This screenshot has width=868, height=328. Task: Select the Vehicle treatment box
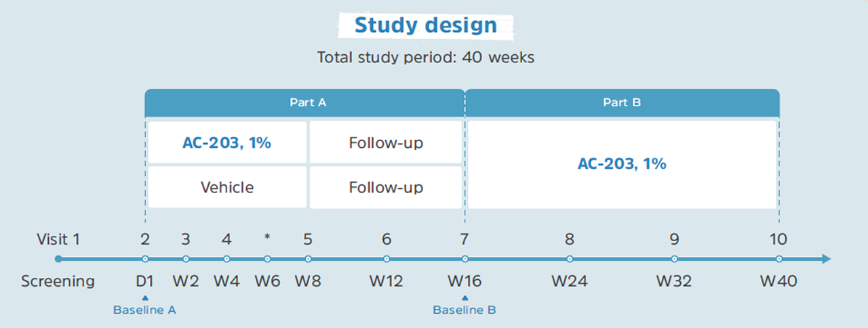point(227,187)
